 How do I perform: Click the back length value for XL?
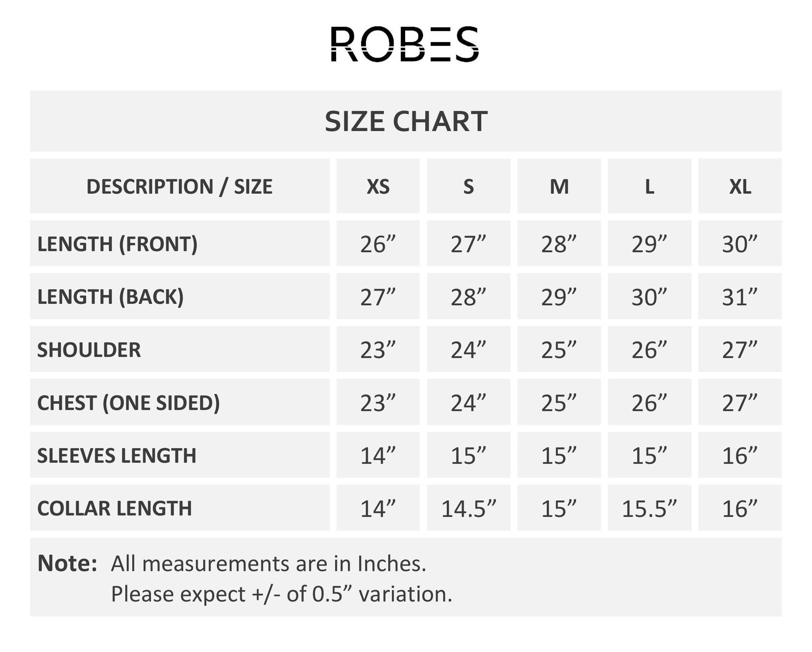click(740, 297)
